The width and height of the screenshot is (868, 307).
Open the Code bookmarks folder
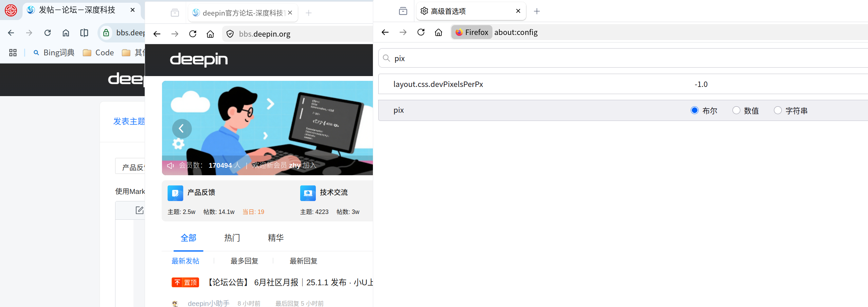click(x=98, y=53)
